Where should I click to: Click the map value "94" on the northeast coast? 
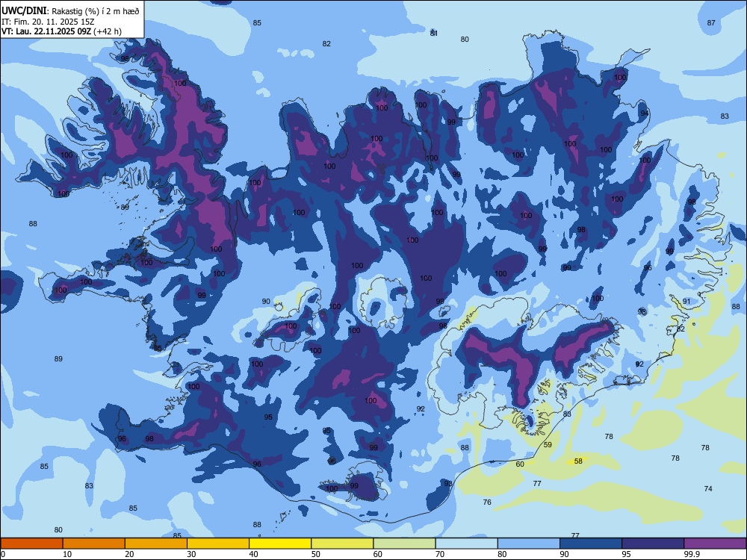pos(645,113)
